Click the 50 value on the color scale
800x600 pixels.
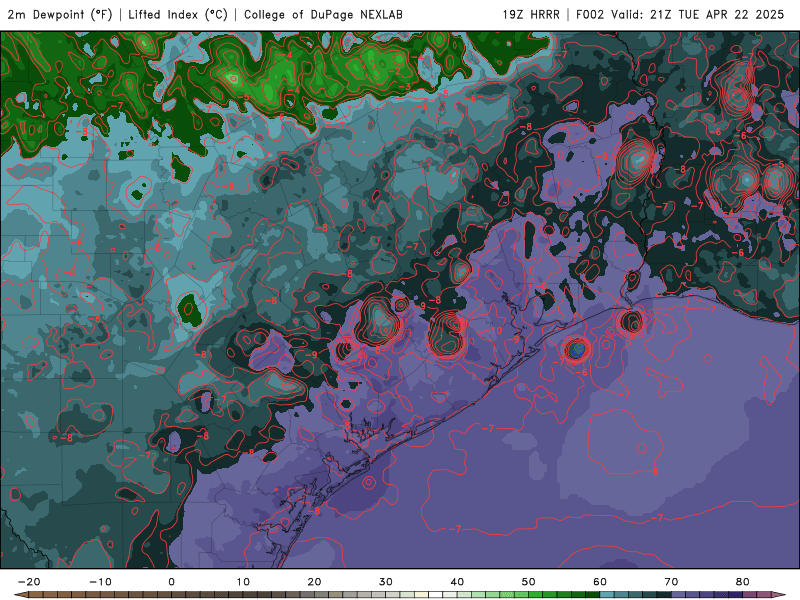click(529, 582)
